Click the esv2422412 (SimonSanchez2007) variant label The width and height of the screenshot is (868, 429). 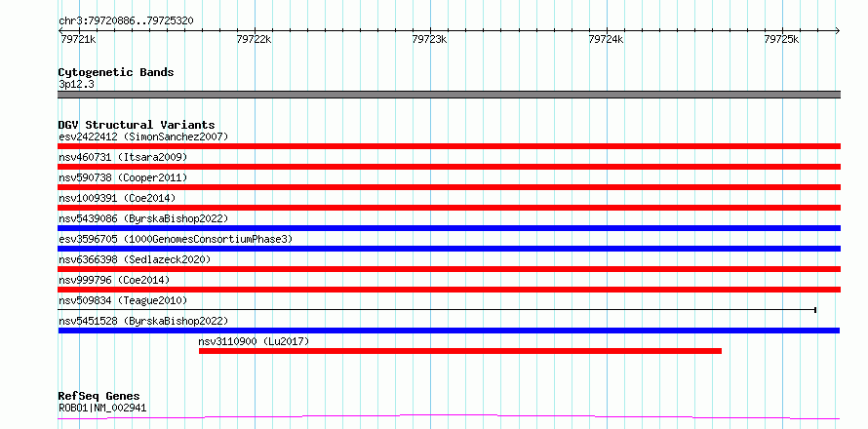click(143, 136)
